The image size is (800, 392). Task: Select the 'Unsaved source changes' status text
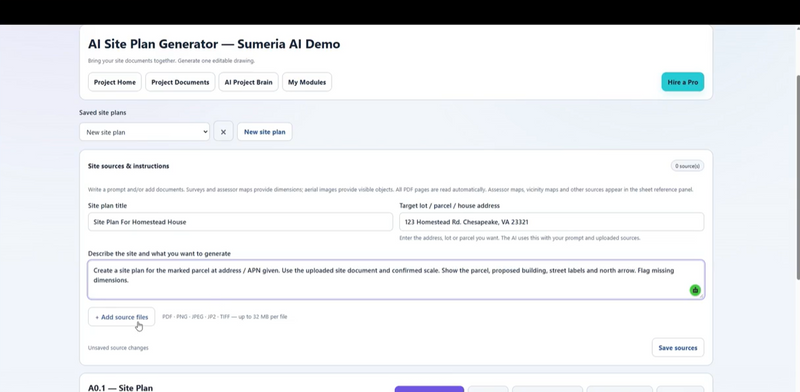click(x=118, y=348)
